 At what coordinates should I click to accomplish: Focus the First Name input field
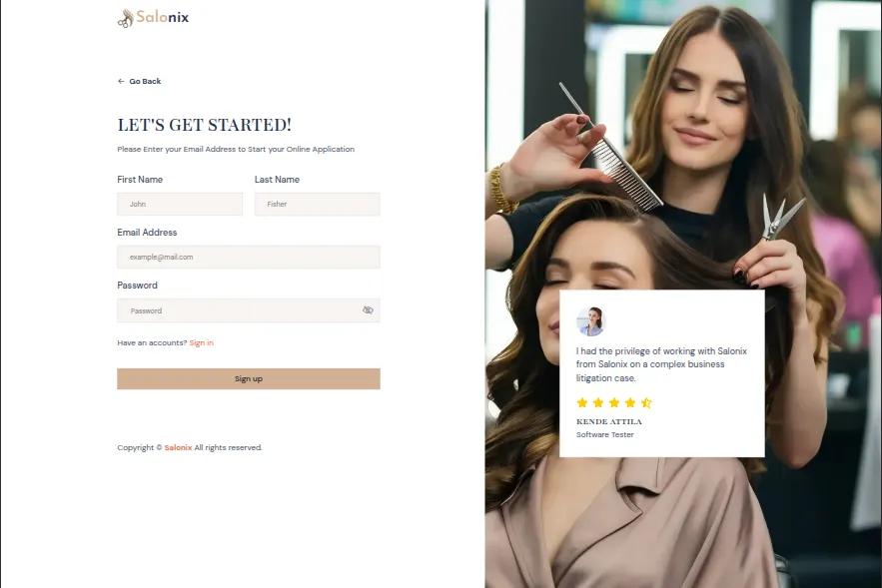click(x=180, y=204)
